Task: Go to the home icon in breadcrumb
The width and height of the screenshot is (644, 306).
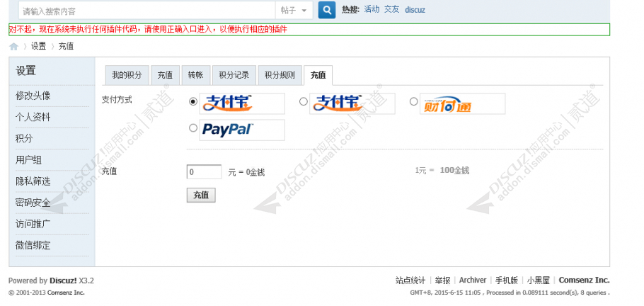Action: click(x=14, y=47)
